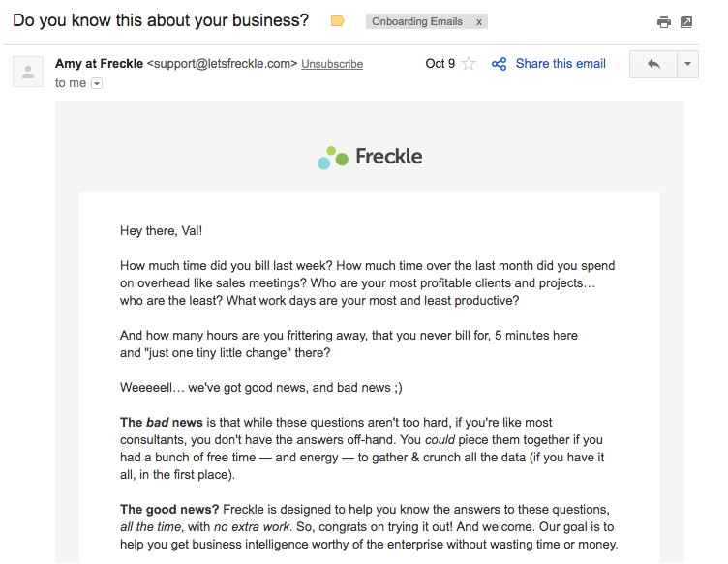Viewport: 728px width, 564px height.
Task: Expand more options next to Reply
Action: click(687, 64)
